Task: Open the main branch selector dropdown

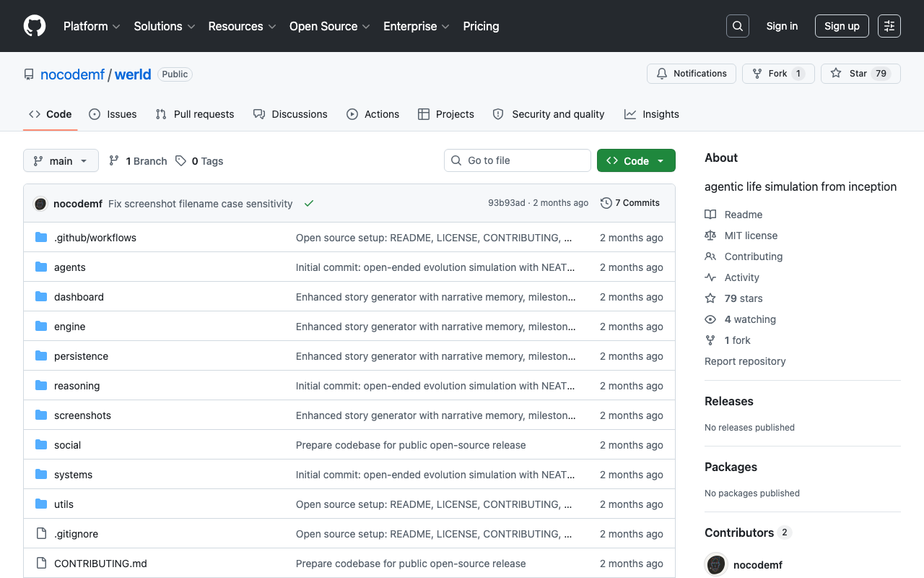Action: 61,160
